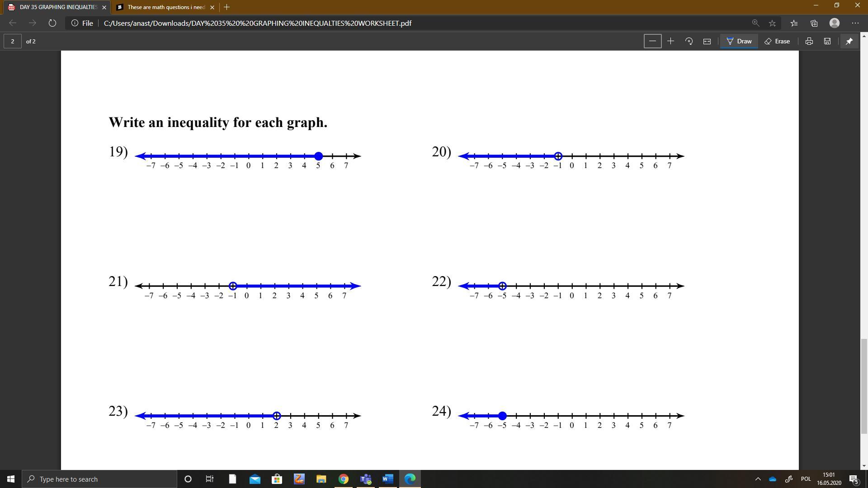Viewport: 868px width, 488px height.
Task: Select the Draw tool
Action: [x=739, y=41]
